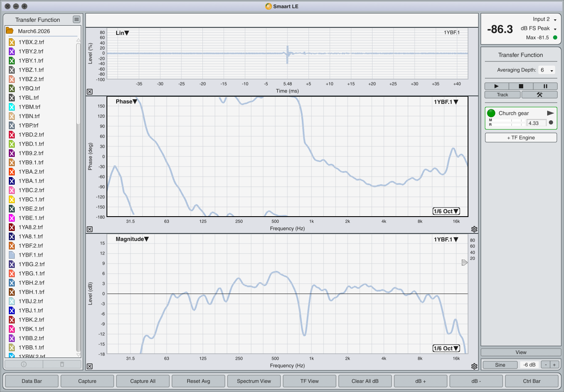This screenshot has width=564, height=392.
Task: Open the Phase plot 1YBF.1 trace dropdown
Action: click(446, 102)
